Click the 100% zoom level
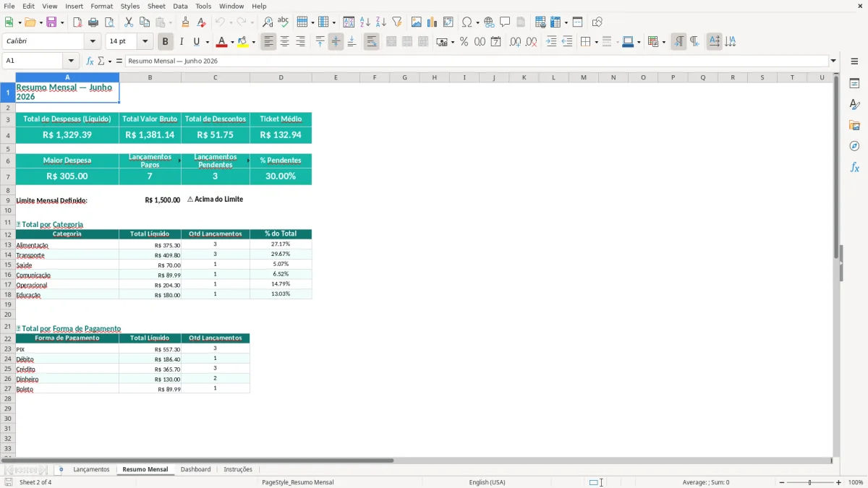Screen dimensions: 868x488 click(856, 482)
